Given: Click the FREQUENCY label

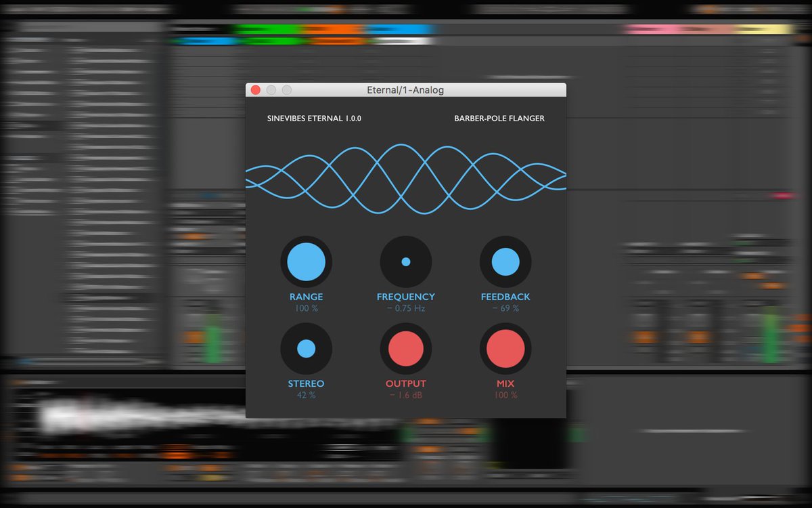Looking at the screenshot, I should (x=406, y=297).
